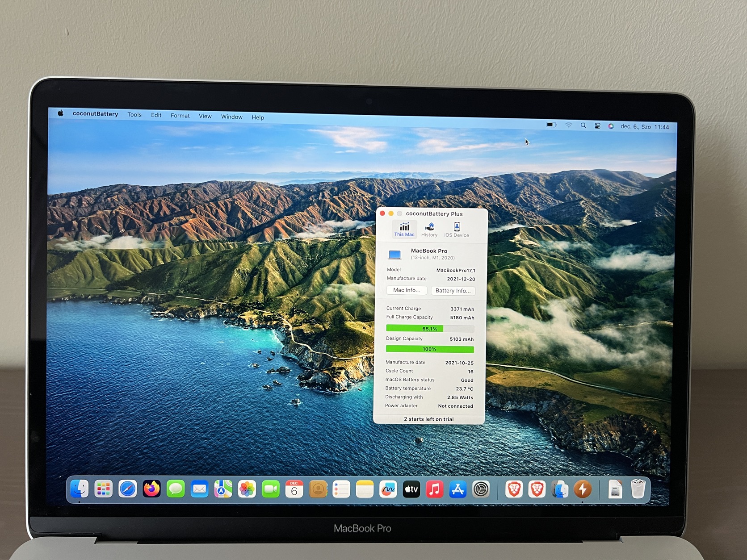The width and height of the screenshot is (747, 560).
Task: Open the Music app in the Dock
Action: coord(434,489)
